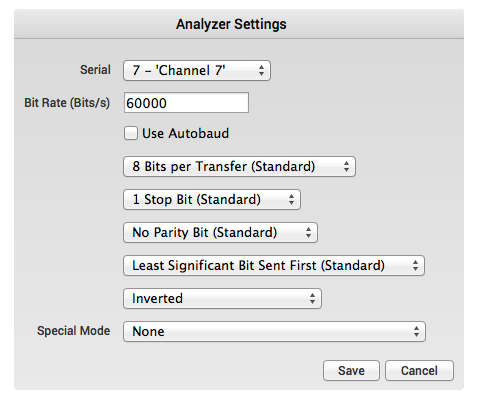Change the Inverted signal polarity dropdown
The width and height of the screenshot is (478, 410).
(222, 298)
